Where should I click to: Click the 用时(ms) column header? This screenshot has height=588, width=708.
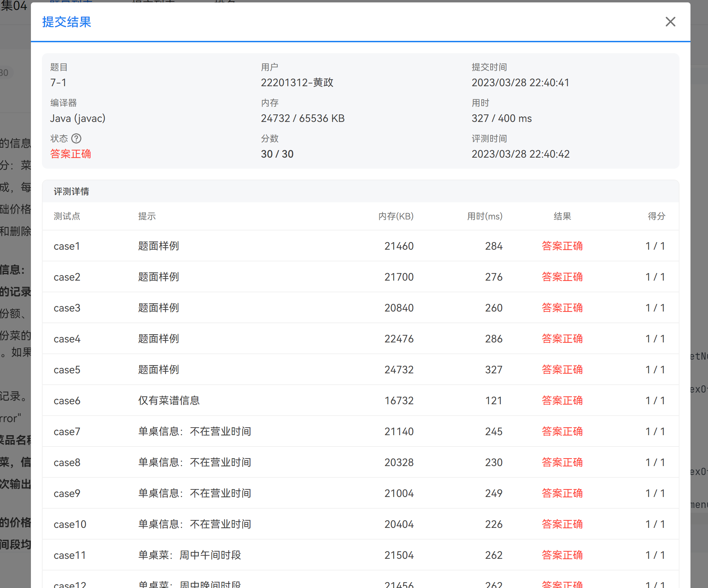coord(484,216)
